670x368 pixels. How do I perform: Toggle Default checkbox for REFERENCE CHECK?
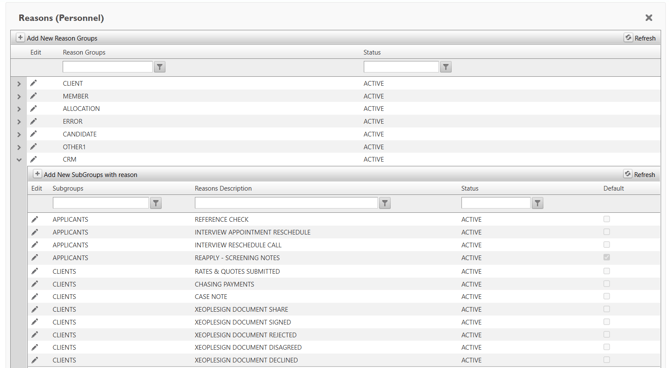click(606, 219)
